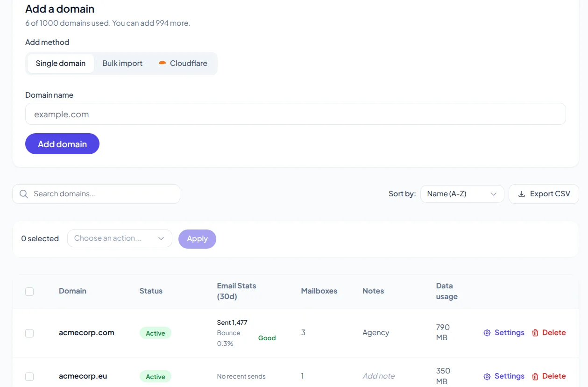Screen dimensions: 588x387
Task: Open the acmecorp.com domain name
Action: click(86, 333)
